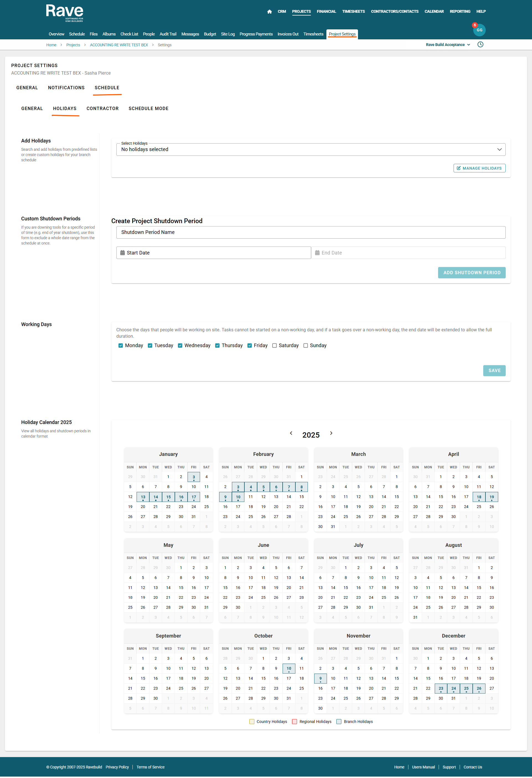The width and height of the screenshot is (532, 778).
Task: Open the Select Holidays dropdown
Action: pyautogui.click(x=311, y=149)
